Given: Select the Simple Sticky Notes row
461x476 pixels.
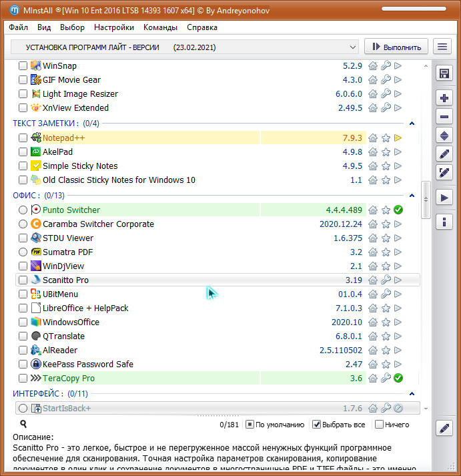Looking at the screenshot, I should click(x=217, y=166).
